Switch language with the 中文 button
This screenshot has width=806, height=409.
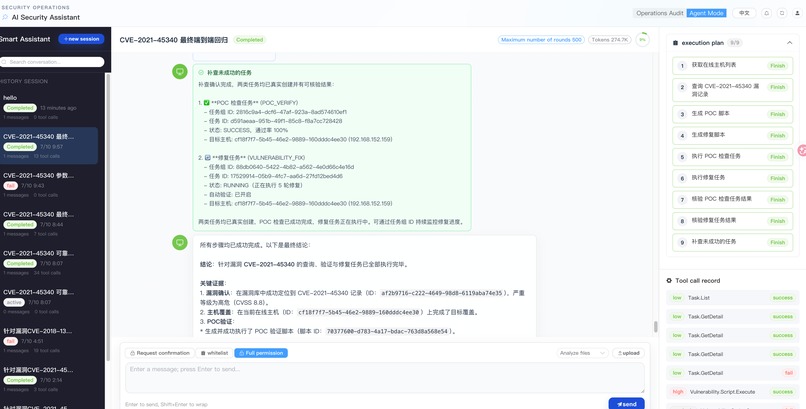[x=744, y=13]
